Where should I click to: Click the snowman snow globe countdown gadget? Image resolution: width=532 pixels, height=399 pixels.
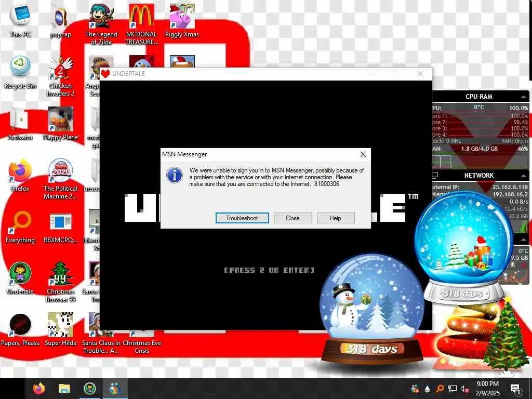pyautogui.click(x=372, y=309)
